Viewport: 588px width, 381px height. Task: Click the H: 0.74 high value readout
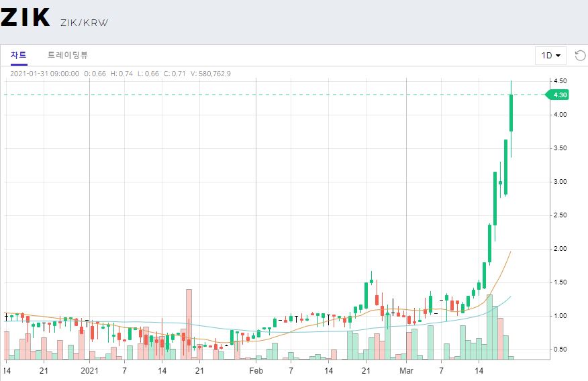tap(122, 73)
